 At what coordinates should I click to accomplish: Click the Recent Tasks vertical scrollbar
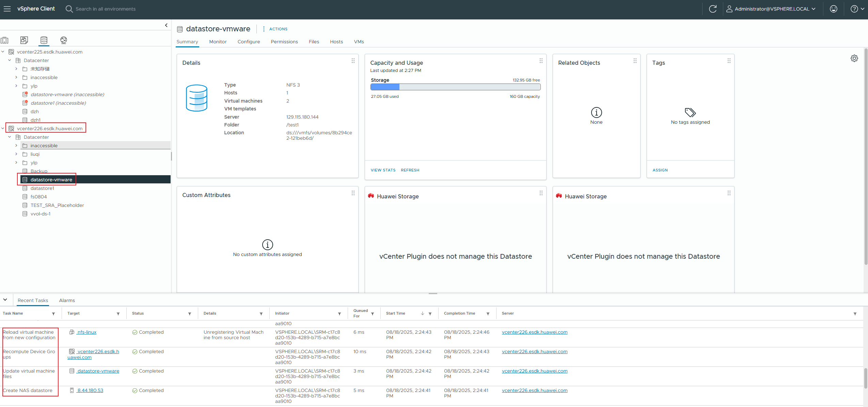tap(866, 378)
